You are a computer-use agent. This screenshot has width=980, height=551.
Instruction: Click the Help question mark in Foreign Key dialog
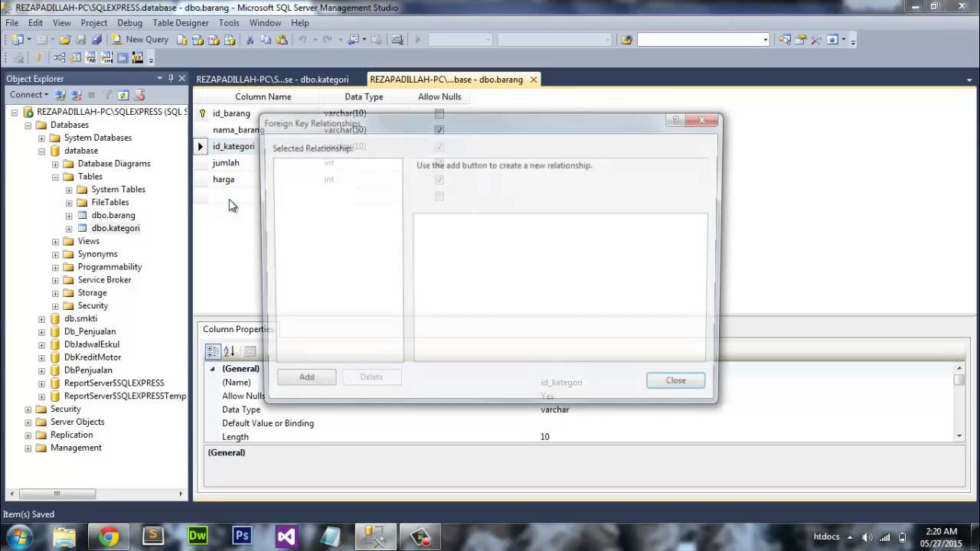pos(675,120)
